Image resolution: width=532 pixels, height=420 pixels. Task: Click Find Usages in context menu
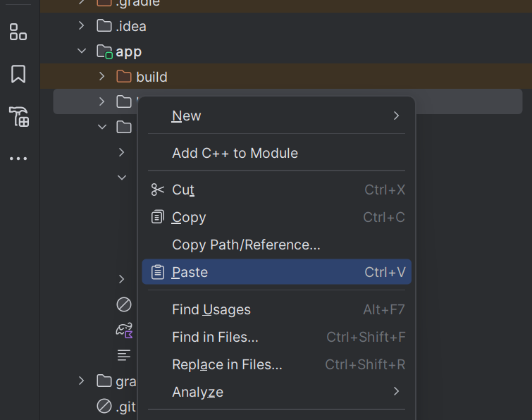click(211, 309)
